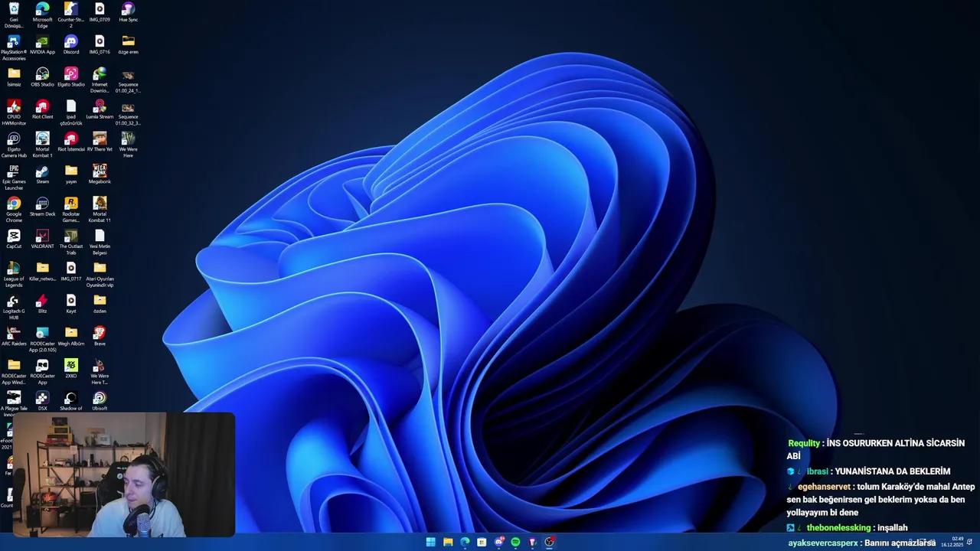Open Google Chrome desktop shortcut
980x551 pixels.
(14, 204)
